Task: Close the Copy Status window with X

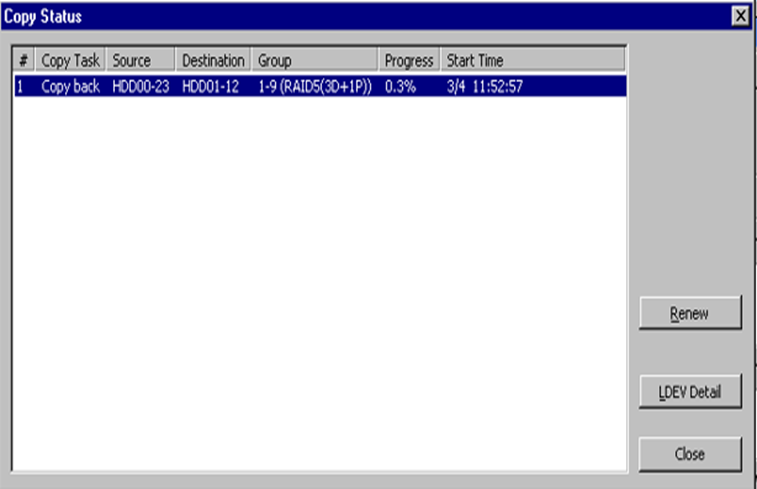Action: [740, 16]
